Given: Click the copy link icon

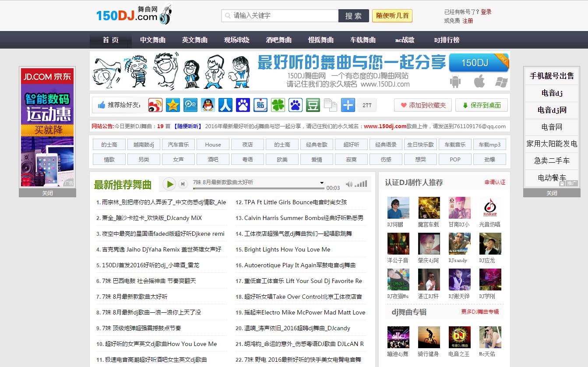Looking at the screenshot, I should click(330, 105).
